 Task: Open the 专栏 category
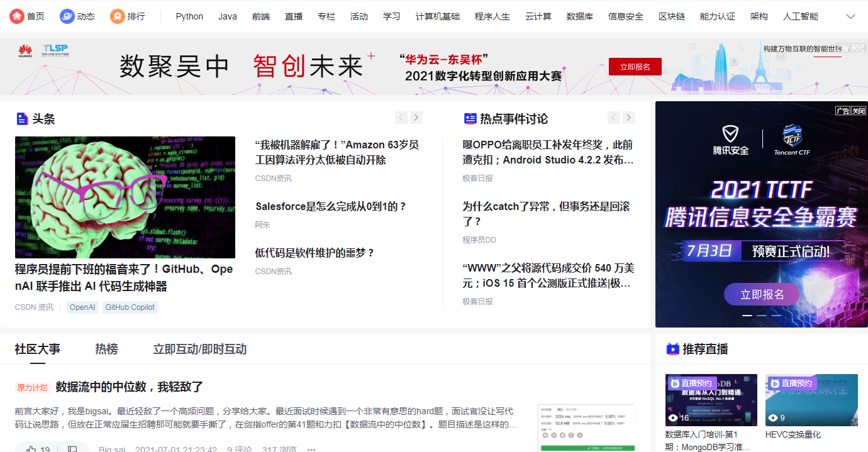[326, 16]
